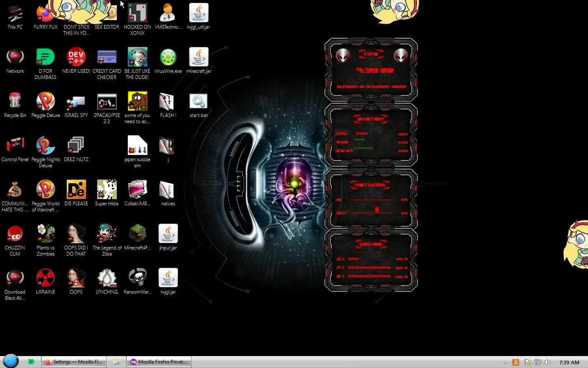Open the volume speaker tray icon
This screenshot has height=368, width=588.
548,362
